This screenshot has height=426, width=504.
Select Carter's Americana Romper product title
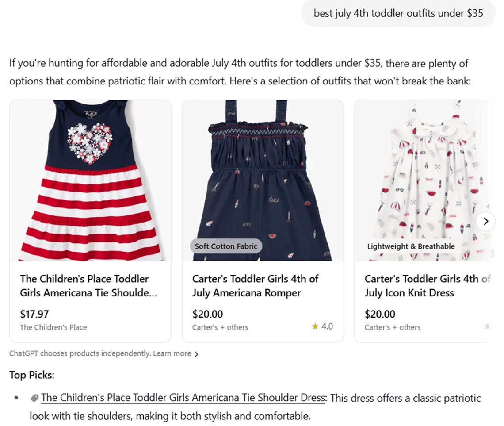255,286
